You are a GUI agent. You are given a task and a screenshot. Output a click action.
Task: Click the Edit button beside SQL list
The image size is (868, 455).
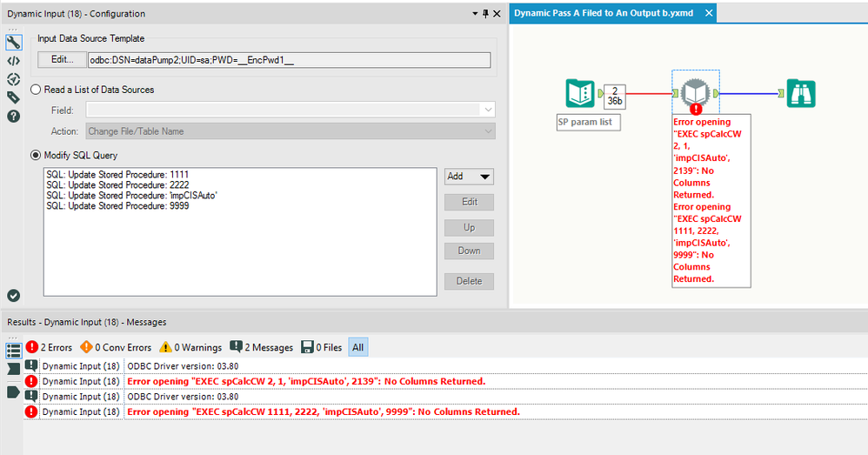click(x=469, y=202)
